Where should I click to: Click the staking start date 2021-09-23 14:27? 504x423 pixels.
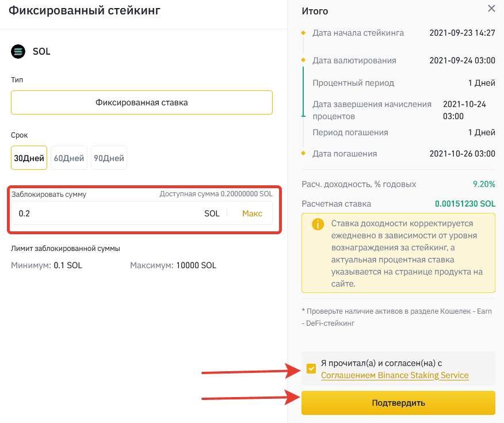(x=462, y=33)
